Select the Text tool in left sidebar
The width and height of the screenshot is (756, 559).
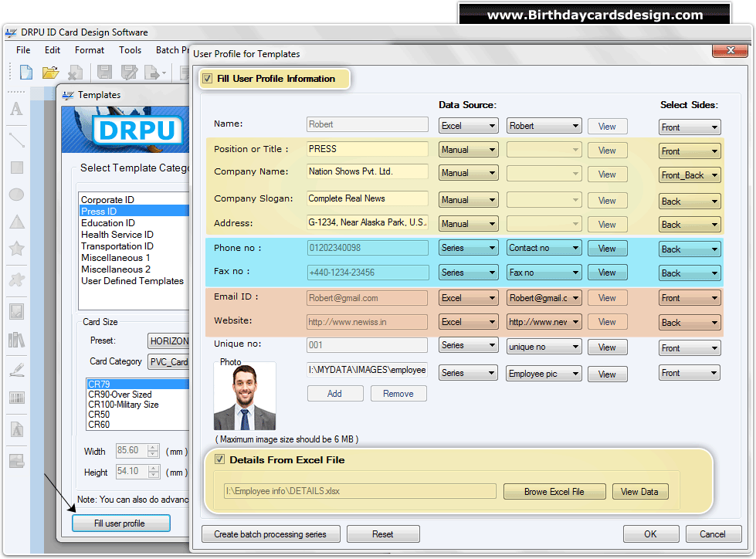click(x=16, y=110)
